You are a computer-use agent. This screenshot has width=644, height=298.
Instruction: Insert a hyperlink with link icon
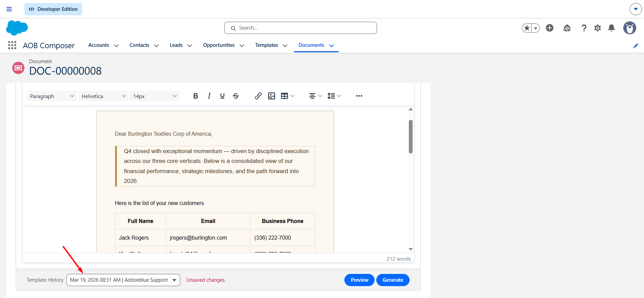258,96
